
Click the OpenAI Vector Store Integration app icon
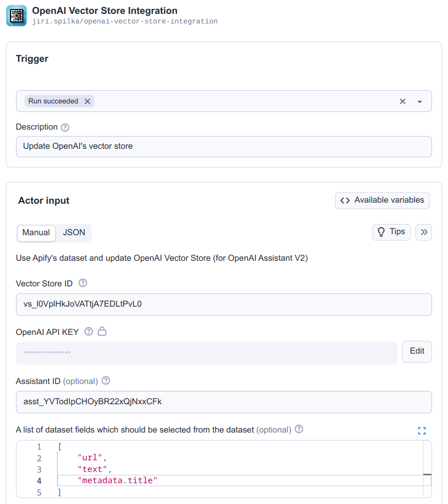pos(16,15)
